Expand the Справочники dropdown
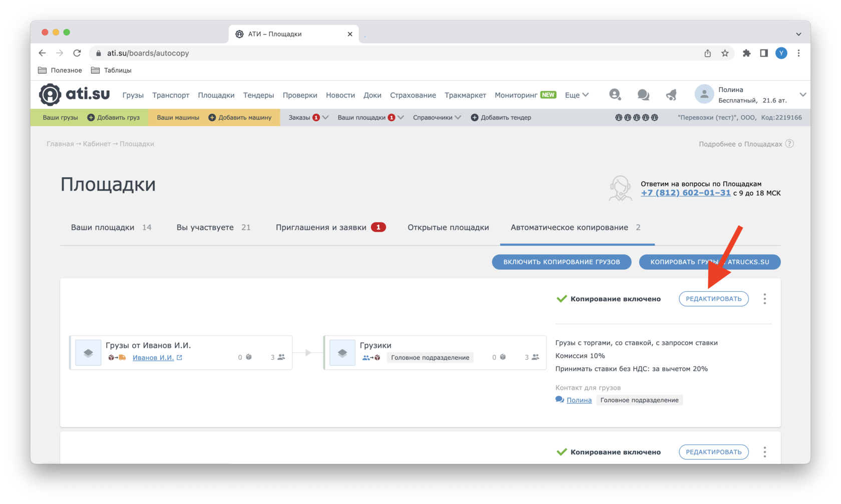This screenshot has width=841, height=504. point(437,118)
